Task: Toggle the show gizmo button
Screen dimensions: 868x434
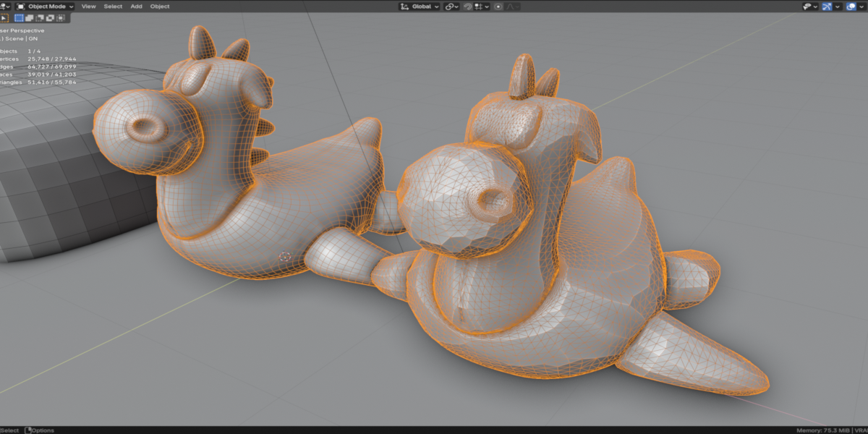Action: tap(827, 7)
